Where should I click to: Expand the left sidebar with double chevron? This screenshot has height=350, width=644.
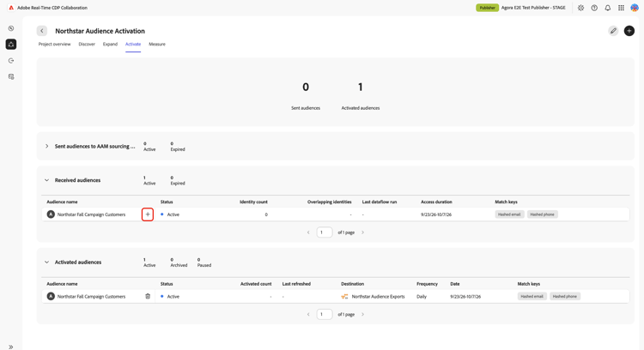click(11, 347)
